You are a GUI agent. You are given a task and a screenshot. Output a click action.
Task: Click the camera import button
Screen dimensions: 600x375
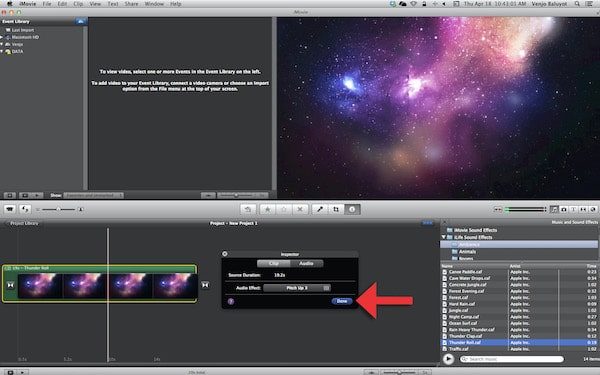10,209
